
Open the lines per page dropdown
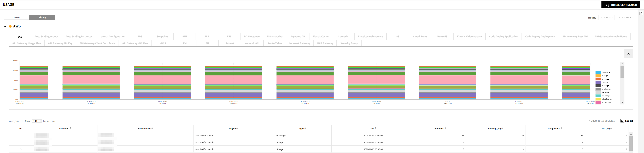point(37,121)
